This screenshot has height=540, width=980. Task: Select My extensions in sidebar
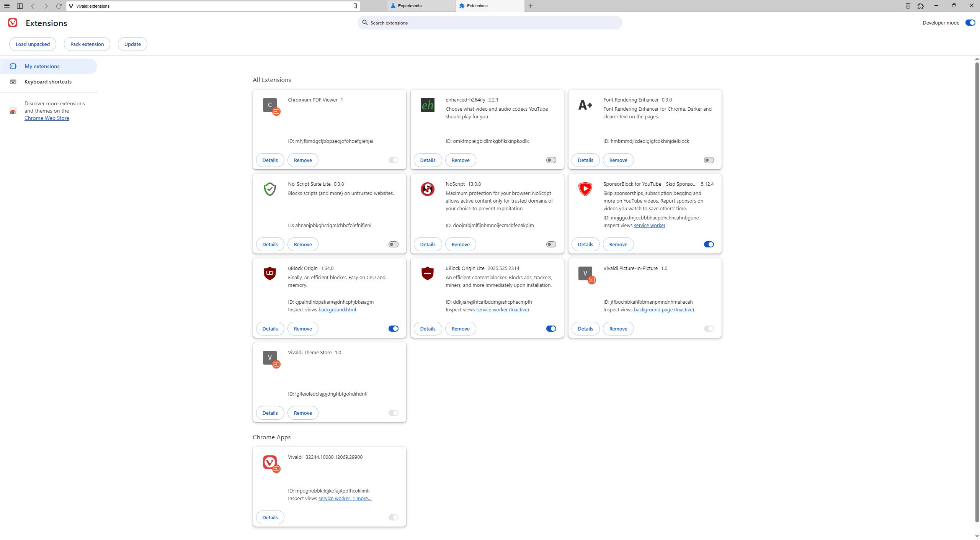pos(49,66)
